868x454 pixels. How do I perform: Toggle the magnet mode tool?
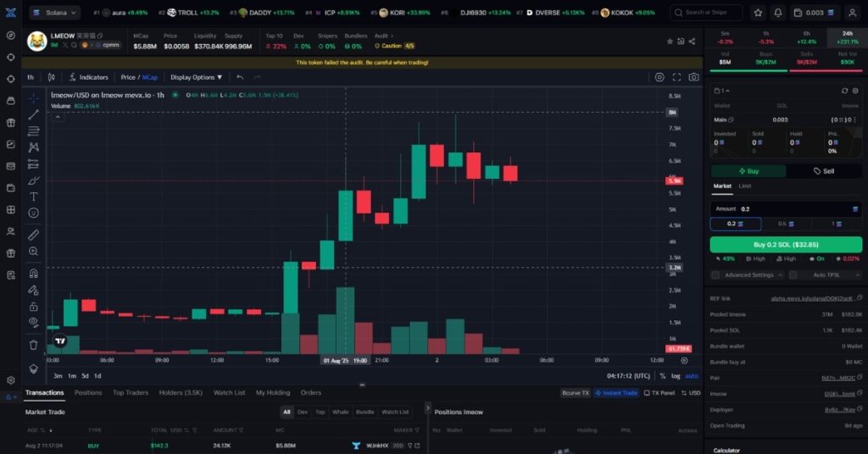point(34,274)
